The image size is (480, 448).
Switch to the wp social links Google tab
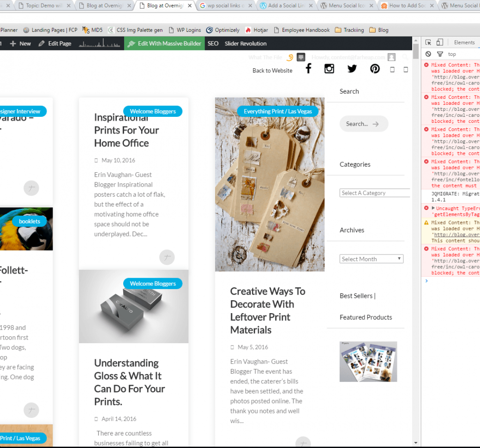click(x=226, y=6)
